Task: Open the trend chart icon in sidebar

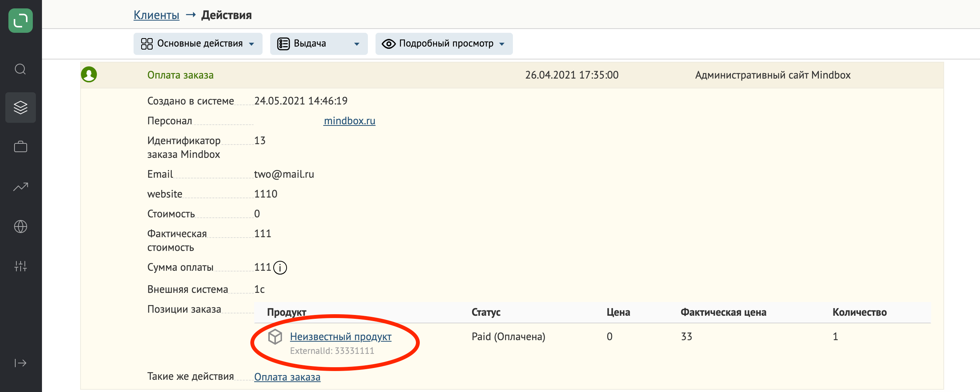Action: [21, 187]
